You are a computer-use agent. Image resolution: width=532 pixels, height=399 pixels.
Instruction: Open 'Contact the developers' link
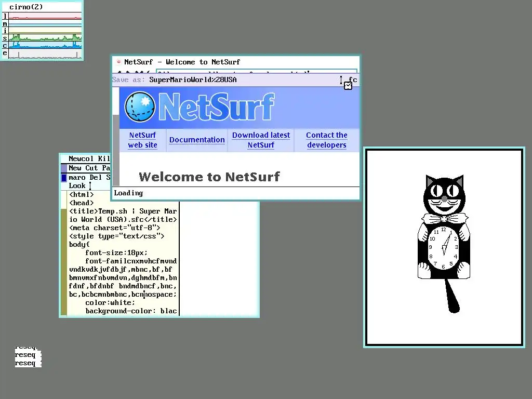[x=327, y=140]
